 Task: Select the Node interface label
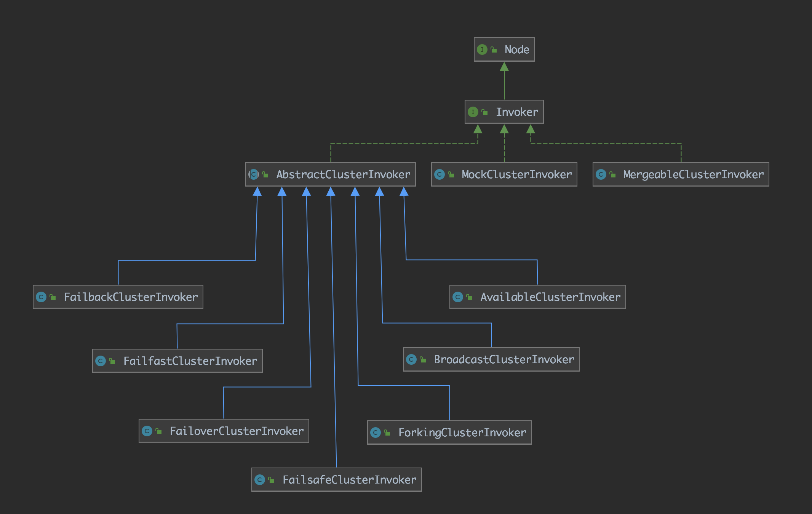[516, 49]
